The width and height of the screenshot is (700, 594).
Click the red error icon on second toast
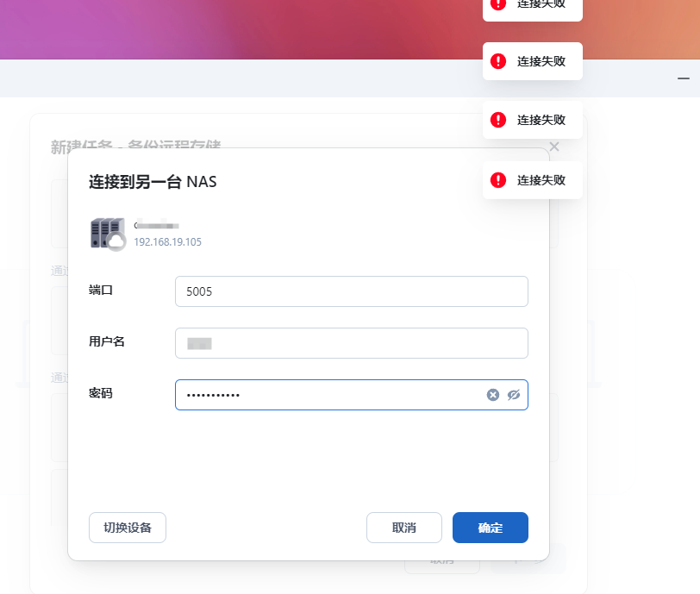[x=498, y=61]
